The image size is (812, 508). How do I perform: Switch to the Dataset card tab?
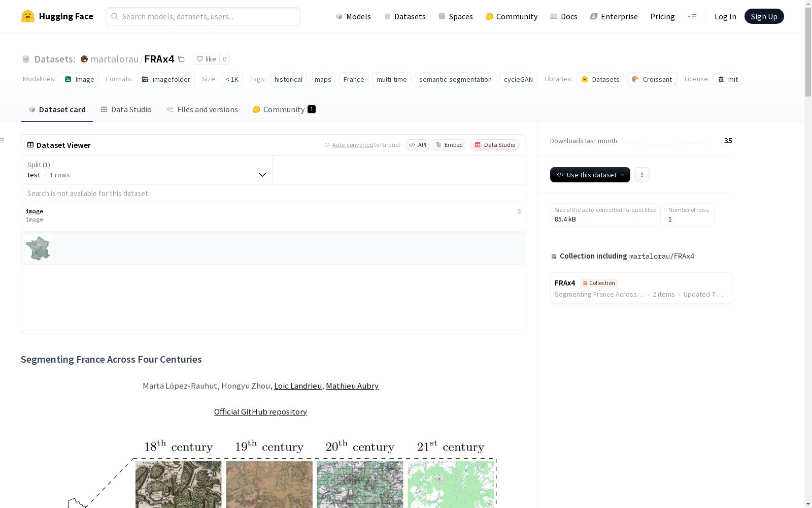57,109
